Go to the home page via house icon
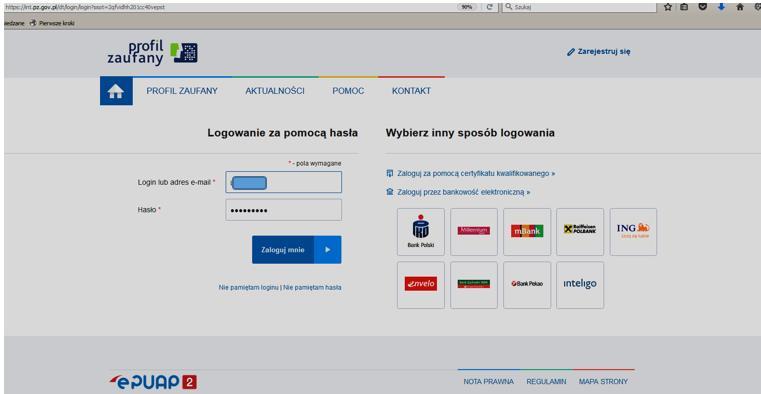Image resolution: width=761 pixels, height=394 pixels. (116, 91)
